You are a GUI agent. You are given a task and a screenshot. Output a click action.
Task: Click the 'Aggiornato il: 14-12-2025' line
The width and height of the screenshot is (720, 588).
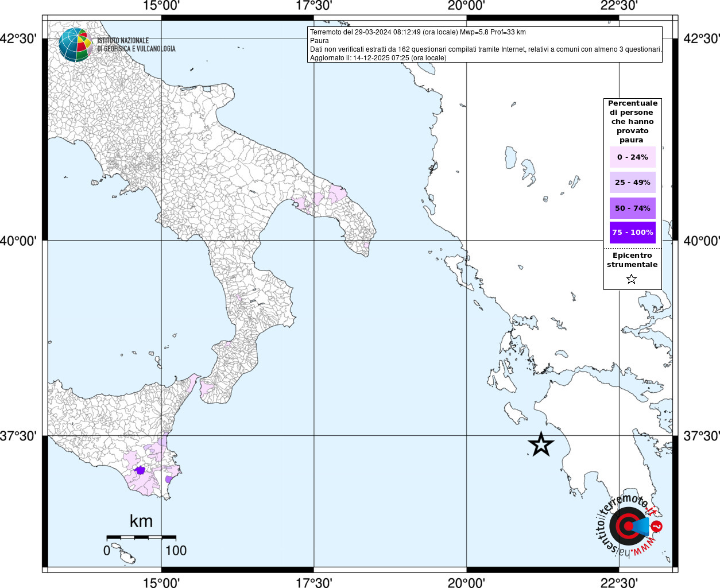point(378,58)
